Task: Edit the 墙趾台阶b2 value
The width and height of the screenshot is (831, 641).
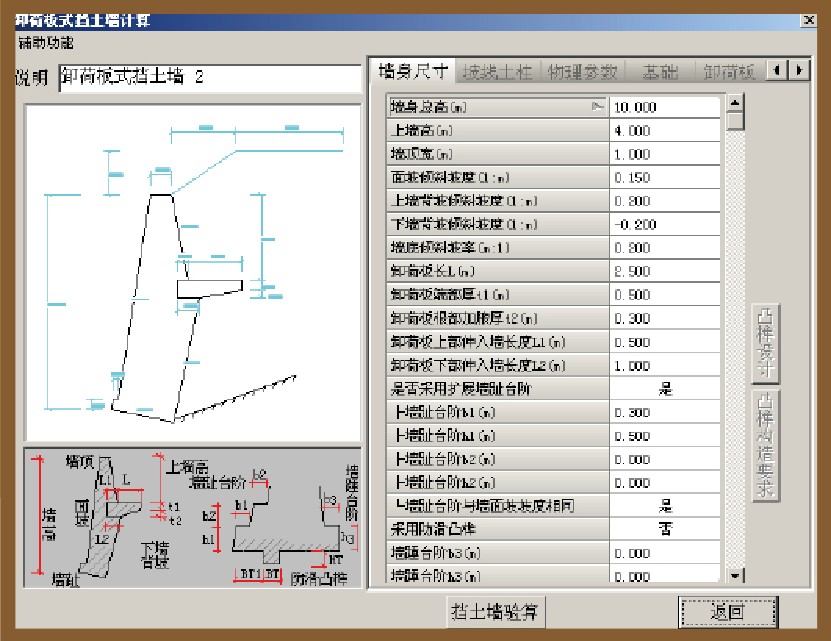Action: pyautogui.click(x=665, y=459)
